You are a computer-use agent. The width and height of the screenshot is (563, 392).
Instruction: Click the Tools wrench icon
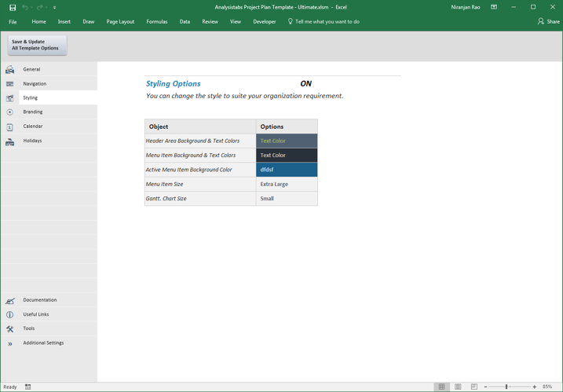10,329
